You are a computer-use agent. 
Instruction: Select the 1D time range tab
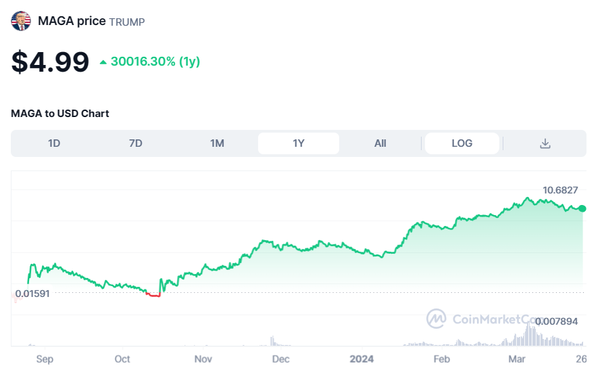tap(54, 143)
